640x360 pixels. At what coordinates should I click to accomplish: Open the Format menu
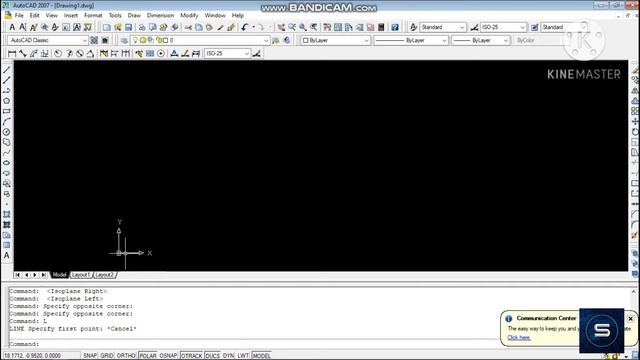93,16
